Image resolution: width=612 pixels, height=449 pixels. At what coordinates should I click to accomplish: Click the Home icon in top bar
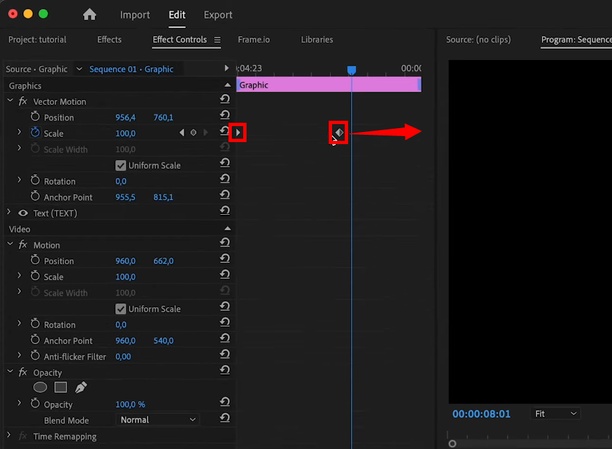click(90, 15)
